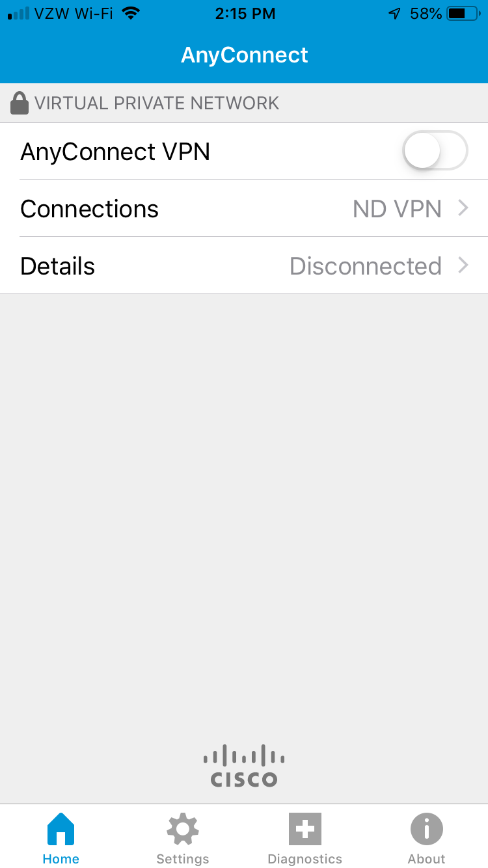
Task: Tap the location arrow status icon
Action: click(394, 13)
